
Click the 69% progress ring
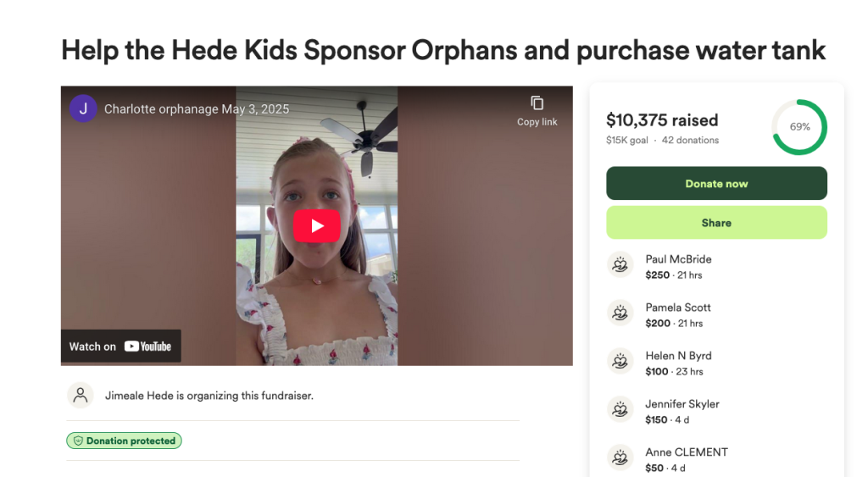coord(799,127)
